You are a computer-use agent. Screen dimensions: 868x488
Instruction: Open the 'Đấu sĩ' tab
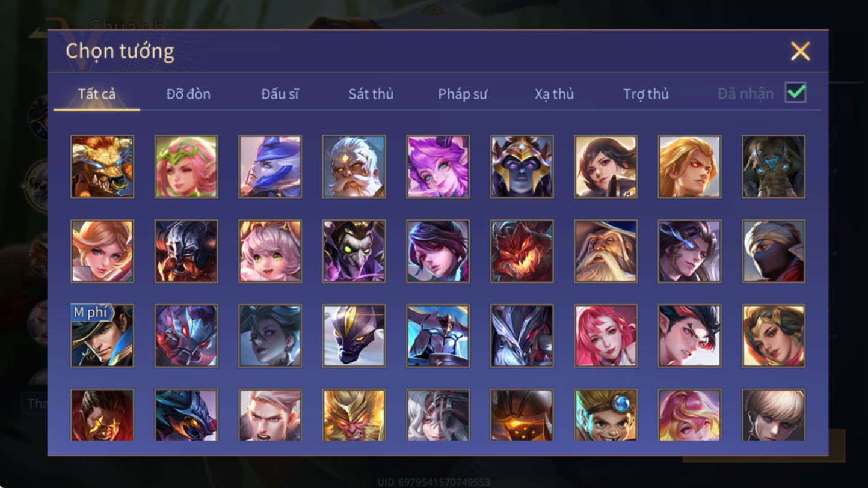pos(280,94)
